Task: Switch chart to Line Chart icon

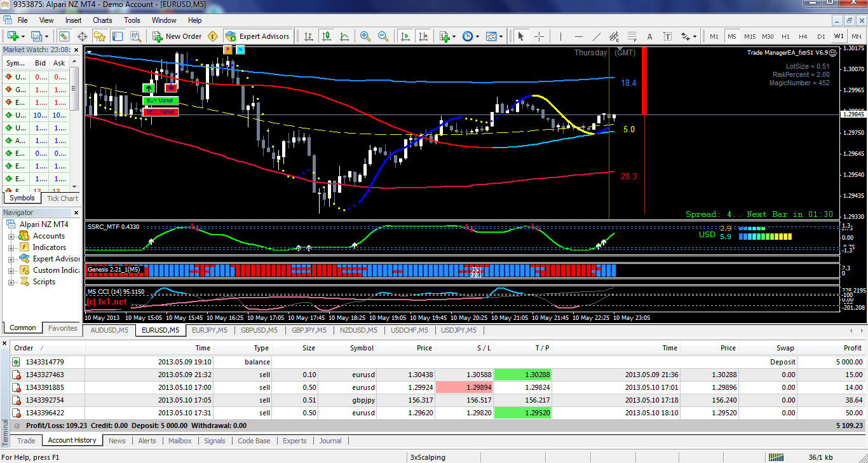Action: click(x=344, y=36)
